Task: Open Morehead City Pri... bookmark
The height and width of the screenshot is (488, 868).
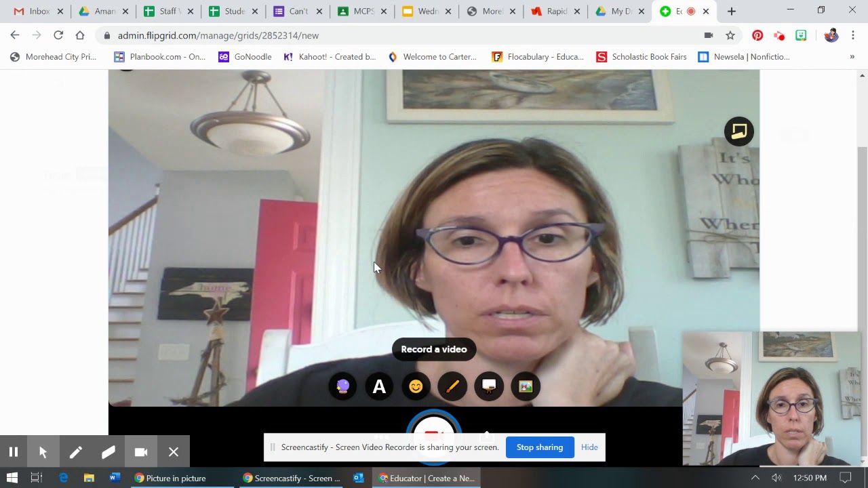Action: tap(53, 57)
